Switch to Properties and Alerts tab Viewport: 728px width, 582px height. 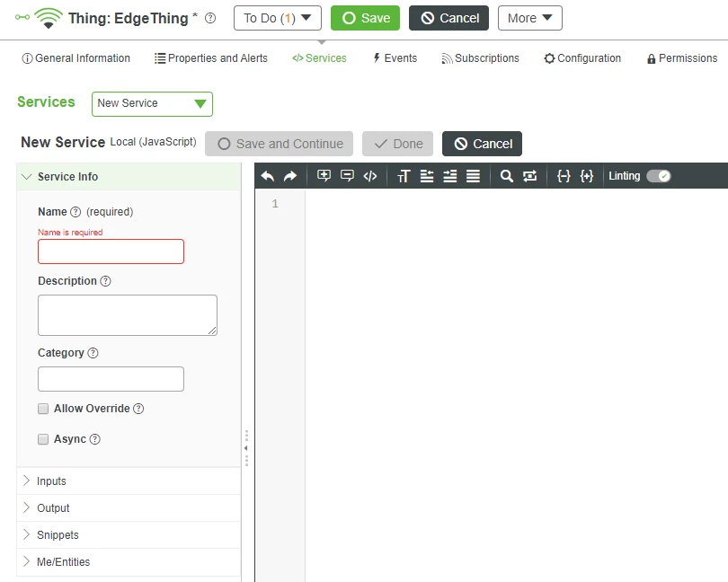click(211, 58)
